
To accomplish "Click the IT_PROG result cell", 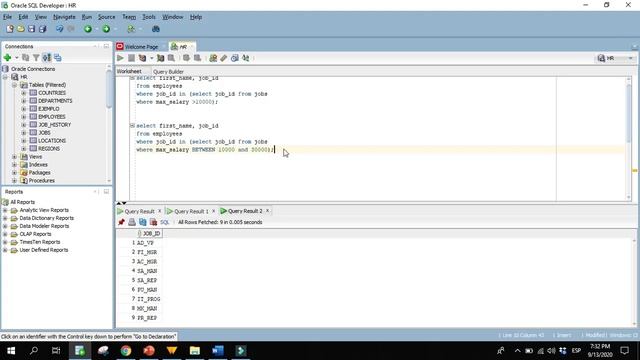I will pyautogui.click(x=149, y=299).
